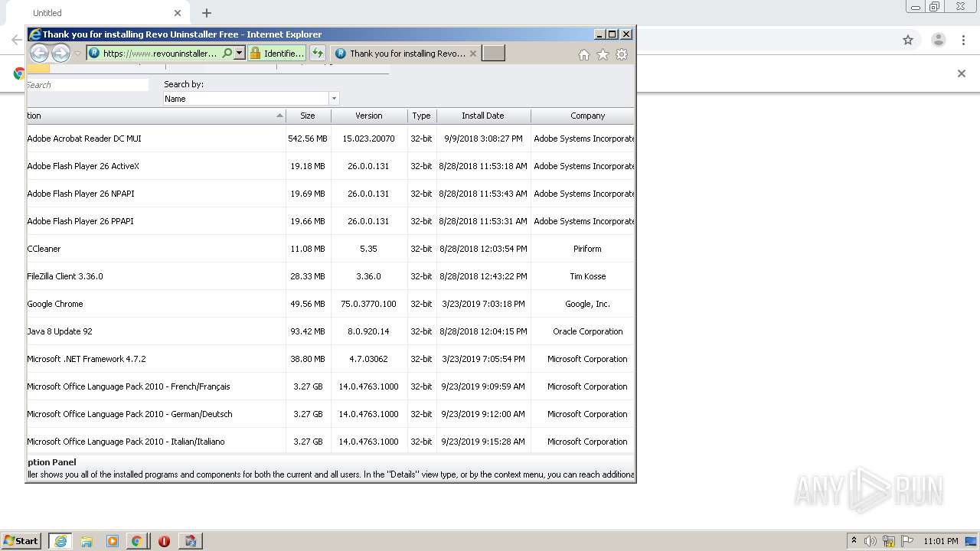This screenshot has height=551, width=980.
Task: Refresh the page in Internet Explorer
Action: [318, 53]
